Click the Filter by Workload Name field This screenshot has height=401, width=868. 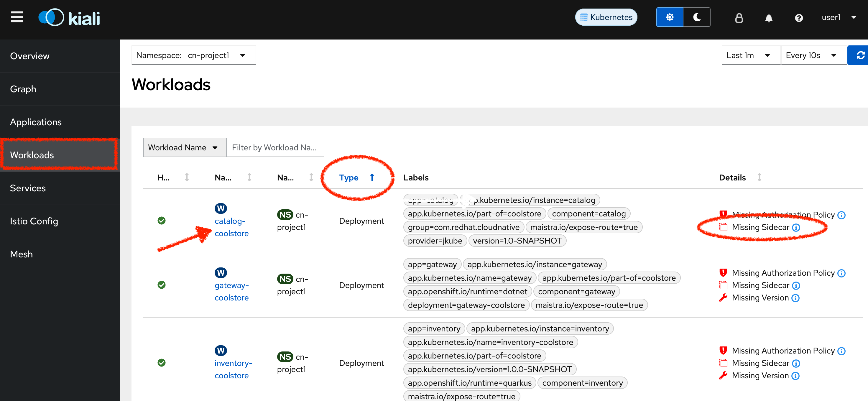tap(275, 148)
